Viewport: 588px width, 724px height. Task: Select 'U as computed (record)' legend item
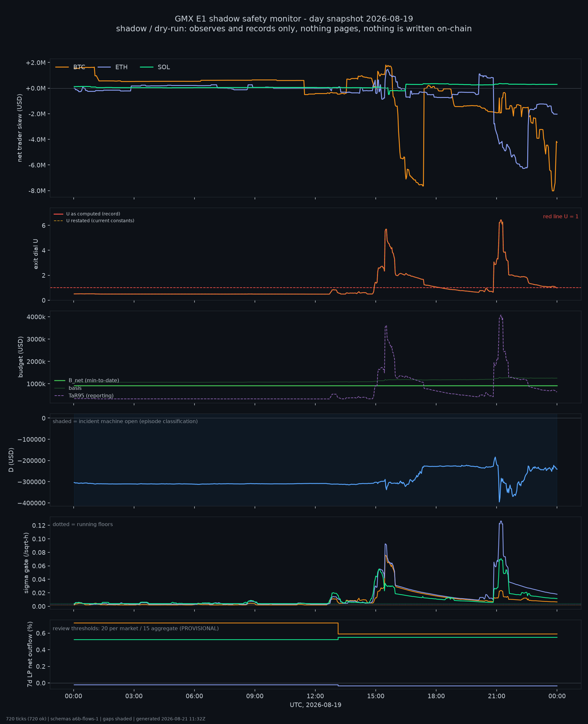click(87, 214)
